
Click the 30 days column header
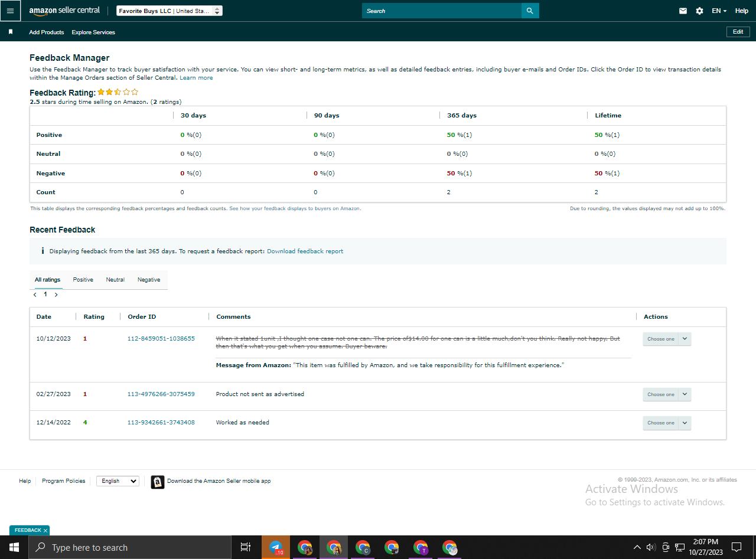click(193, 116)
